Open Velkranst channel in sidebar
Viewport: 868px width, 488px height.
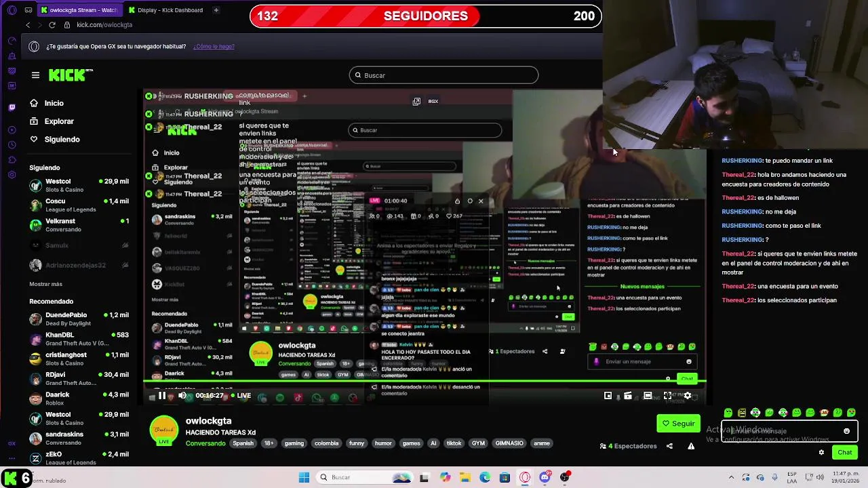tap(79, 225)
